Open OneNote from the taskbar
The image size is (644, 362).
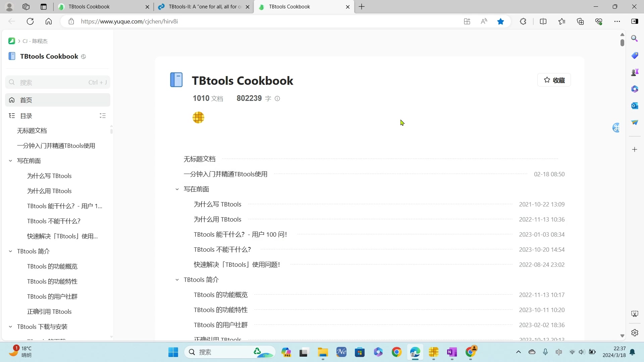pos(452,352)
